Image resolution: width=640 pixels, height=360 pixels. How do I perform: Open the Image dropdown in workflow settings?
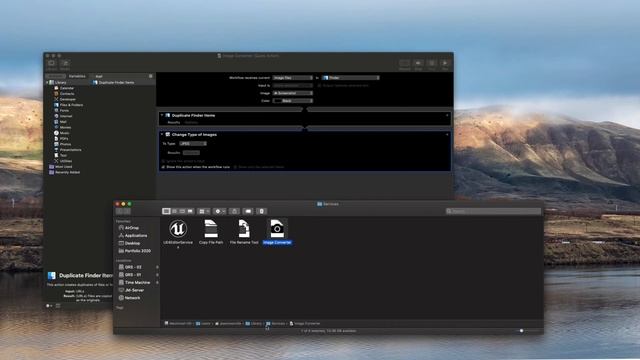click(293, 93)
